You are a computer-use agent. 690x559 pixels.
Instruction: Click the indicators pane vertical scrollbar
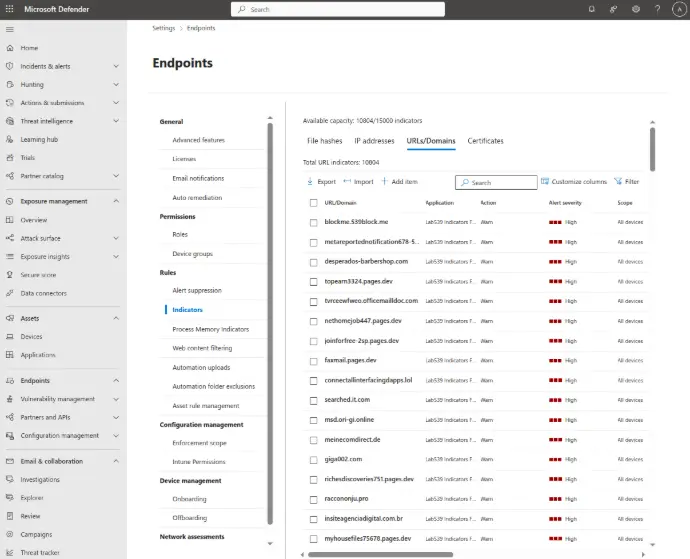(x=652, y=149)
